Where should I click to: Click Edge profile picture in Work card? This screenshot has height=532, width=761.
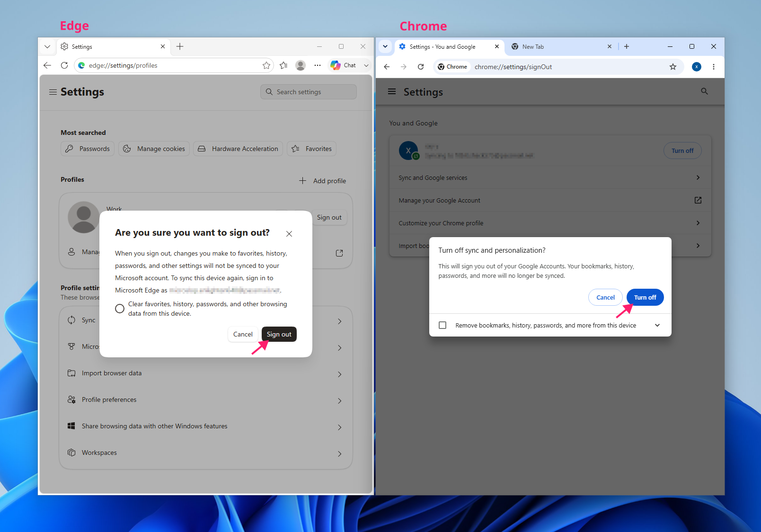tap(84, 217)
